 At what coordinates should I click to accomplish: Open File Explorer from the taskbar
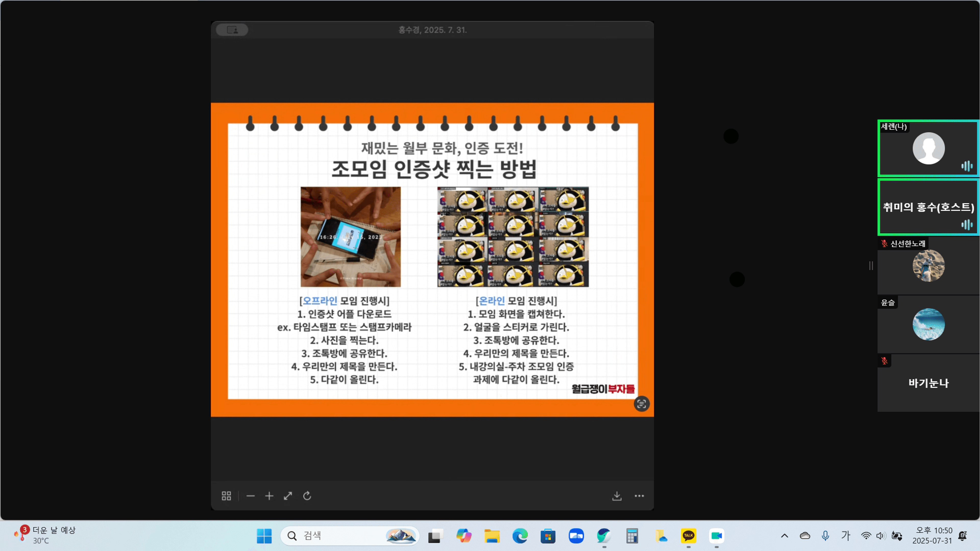tap(492, 536)
